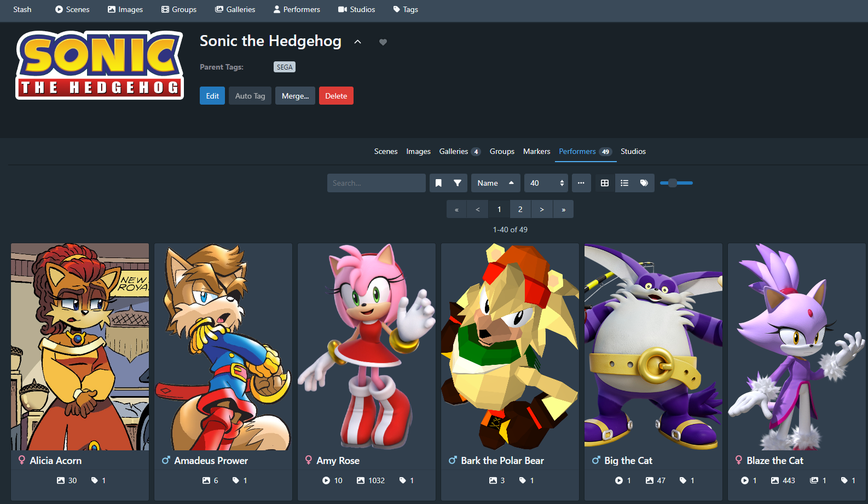Jump to first page with « button
Viewport: 868px width, 504px height.
pos(456,209)
